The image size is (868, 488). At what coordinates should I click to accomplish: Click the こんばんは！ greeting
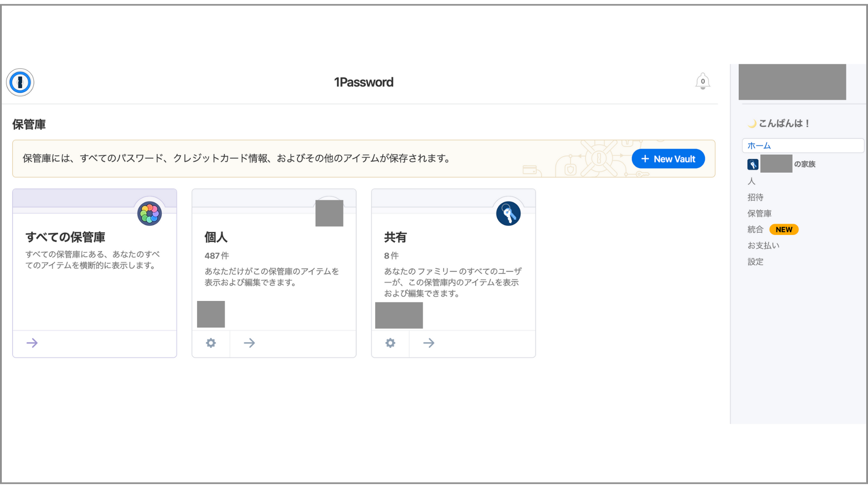point(784,123)
